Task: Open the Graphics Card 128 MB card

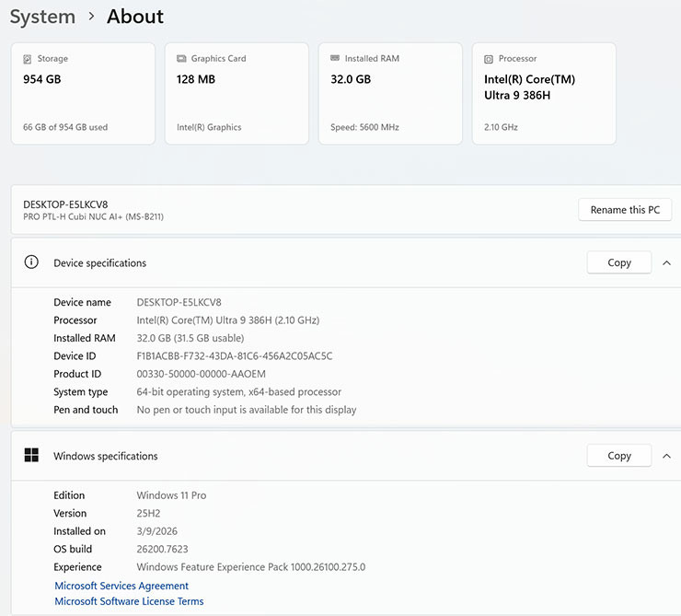Action: (x=237, y=93)
